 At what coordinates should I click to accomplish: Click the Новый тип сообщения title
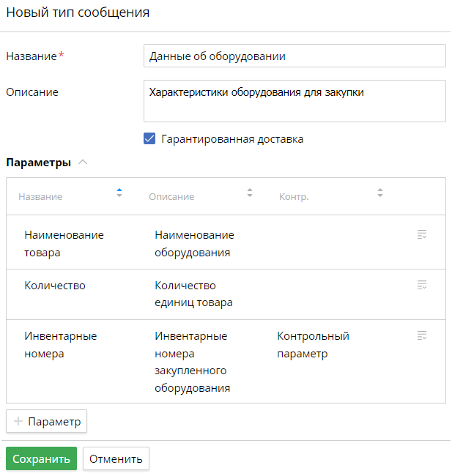(x=78, y=12)
